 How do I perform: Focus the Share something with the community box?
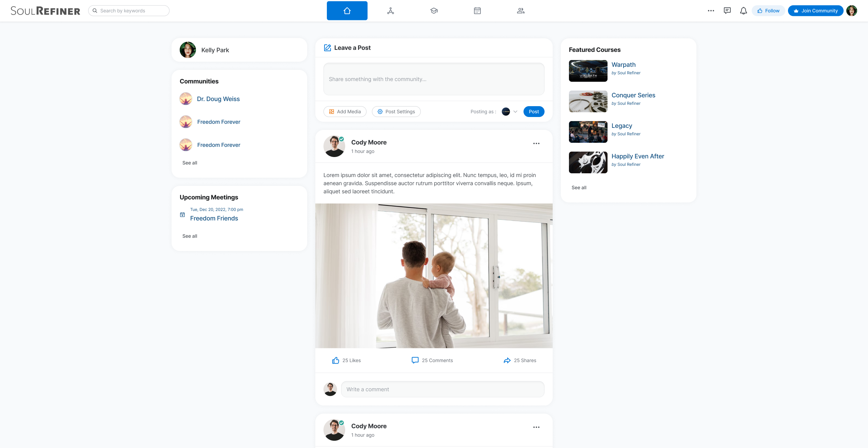click(x=434, y=79)
